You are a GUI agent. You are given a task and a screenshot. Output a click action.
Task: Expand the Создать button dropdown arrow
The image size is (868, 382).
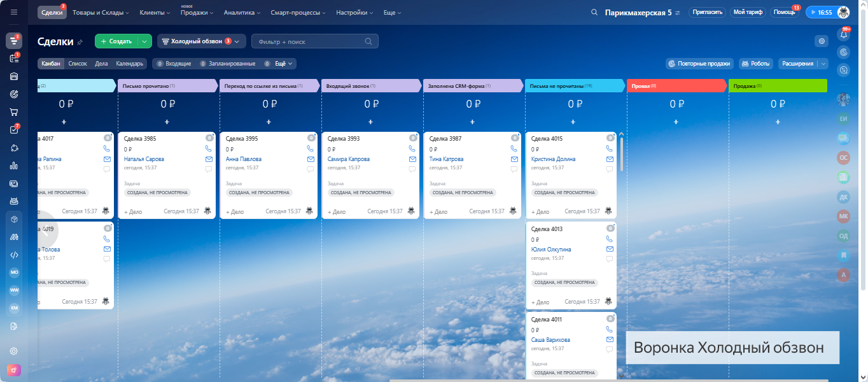tap(144, 41)
